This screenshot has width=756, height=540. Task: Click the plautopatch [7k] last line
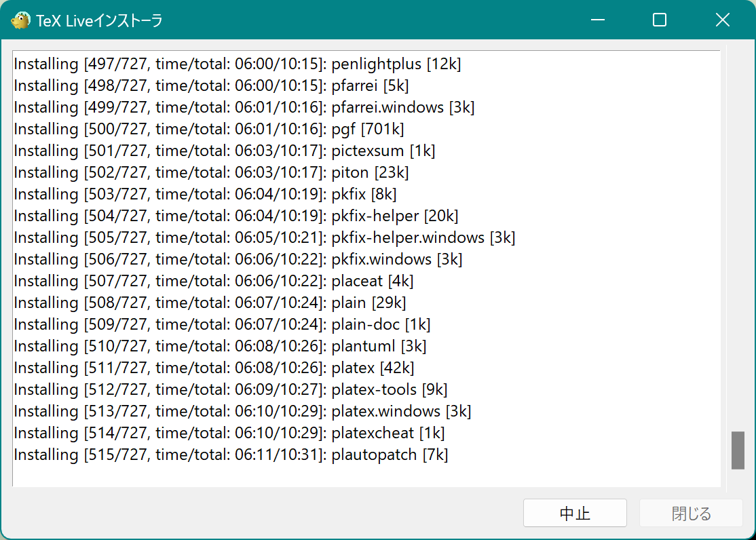click(x=231, y=454)
